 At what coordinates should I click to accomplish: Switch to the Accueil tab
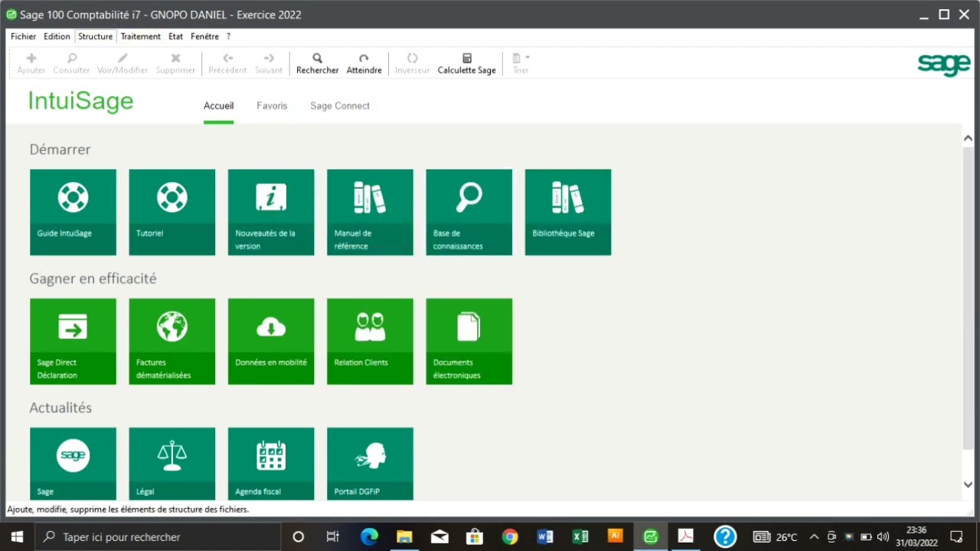point(218,106)
